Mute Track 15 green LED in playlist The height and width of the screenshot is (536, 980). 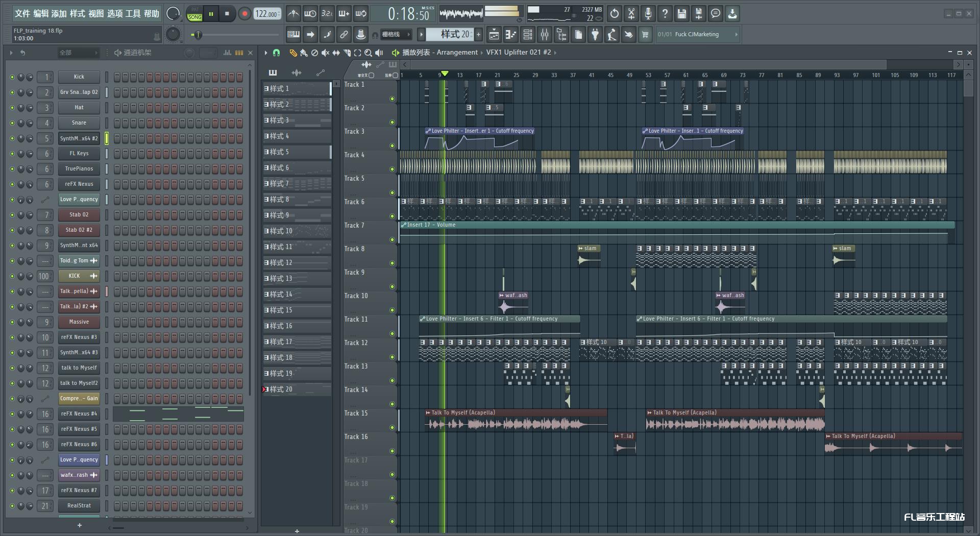coord(392,428)
